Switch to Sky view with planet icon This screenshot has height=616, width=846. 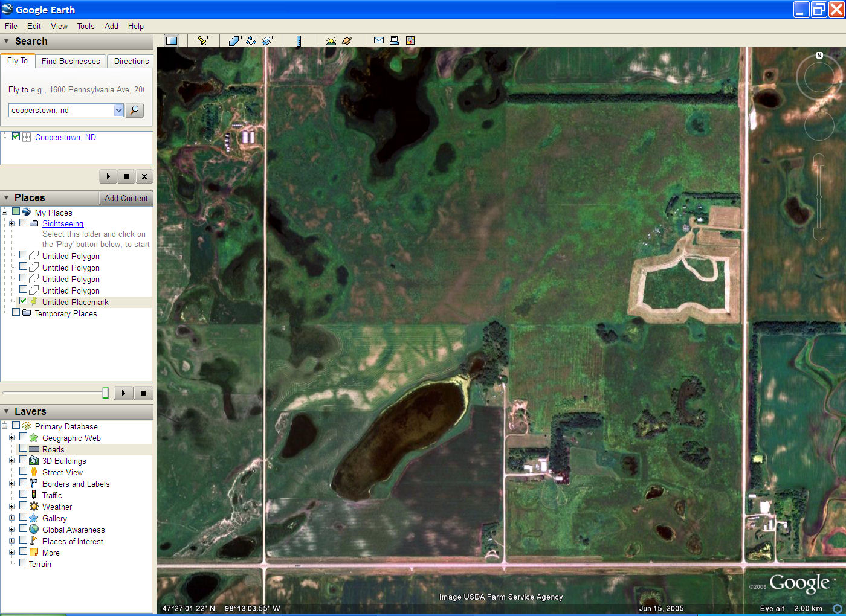tap(347, 40)
